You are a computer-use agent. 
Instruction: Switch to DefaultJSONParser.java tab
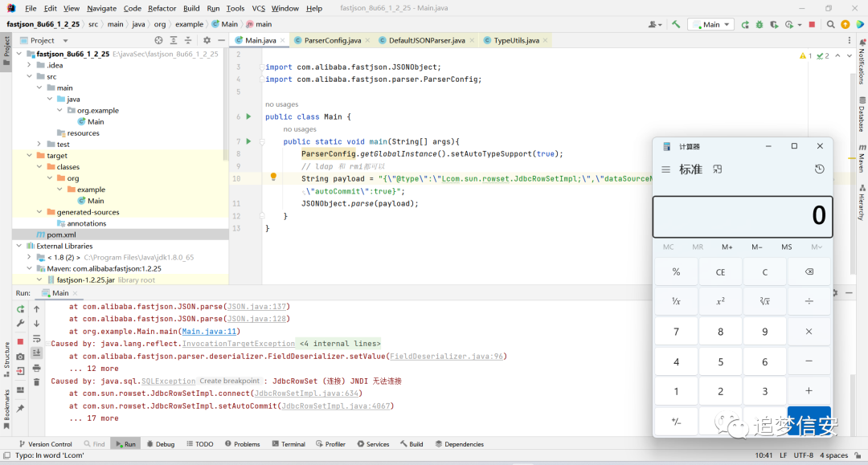pos(426,40)
